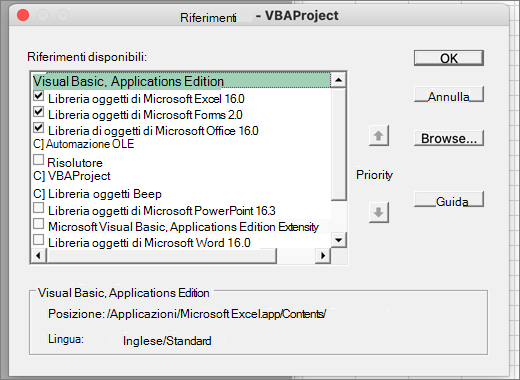Click the Priority up arrow button
The image size is (520, 380).
[379, 136]
